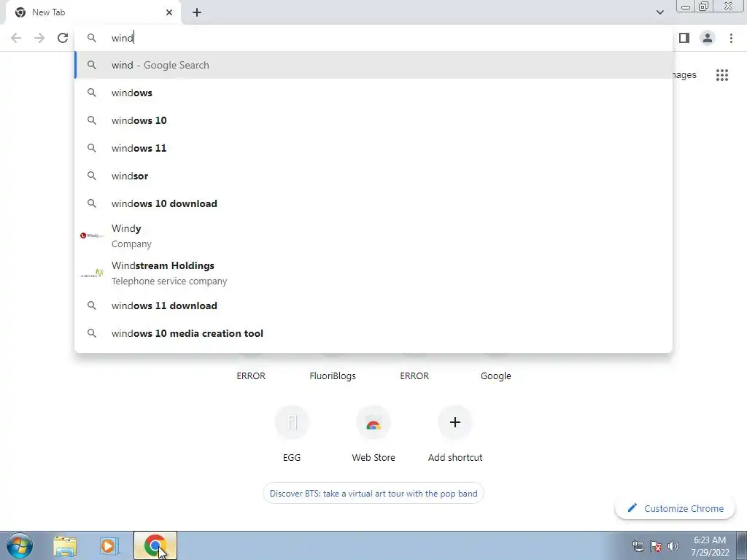Image resolution: width=747 pixels, height=560 pixels.
Task: Pick 'windows 10 download' suggestion
Action: pyautogui.click(x=373, y=203)
